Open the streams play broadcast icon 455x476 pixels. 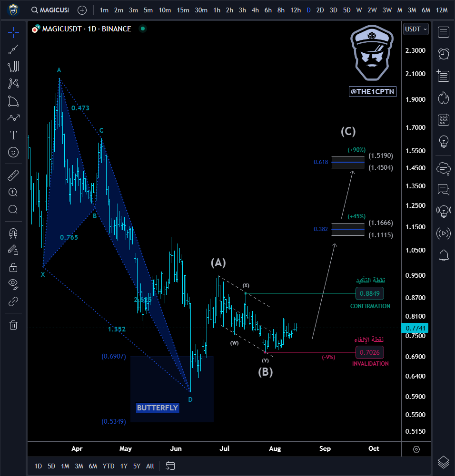click(444, 233)
